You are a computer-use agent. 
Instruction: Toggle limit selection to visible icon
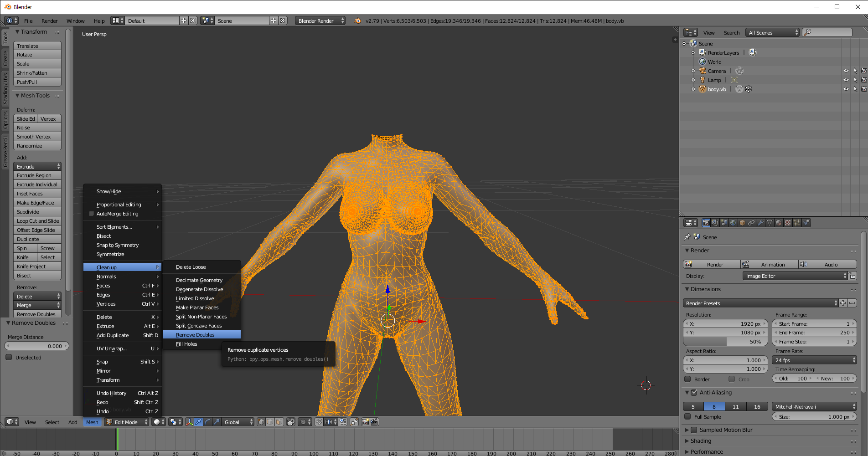point(290,422)
